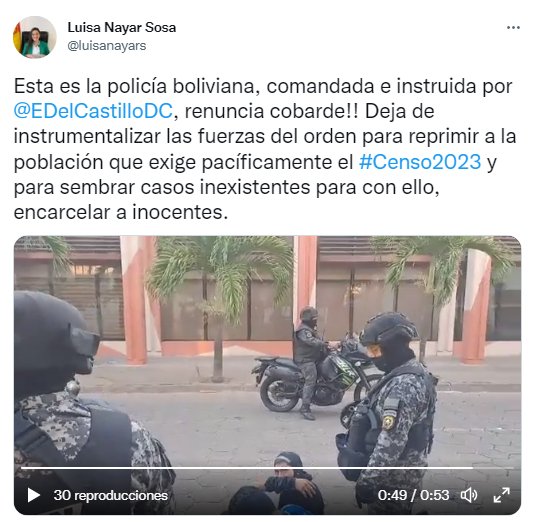Mute the video volume
The width and height of the screenshot is (533, 522).
[469, 495]
